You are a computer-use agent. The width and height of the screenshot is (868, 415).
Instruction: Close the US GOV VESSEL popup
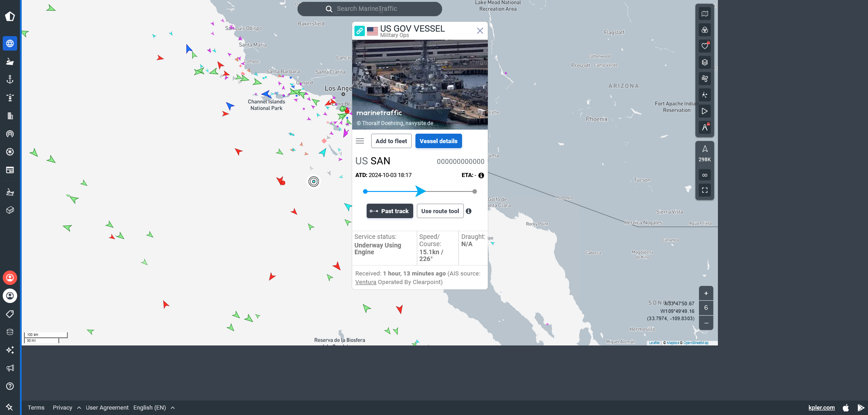click(480, 31)
